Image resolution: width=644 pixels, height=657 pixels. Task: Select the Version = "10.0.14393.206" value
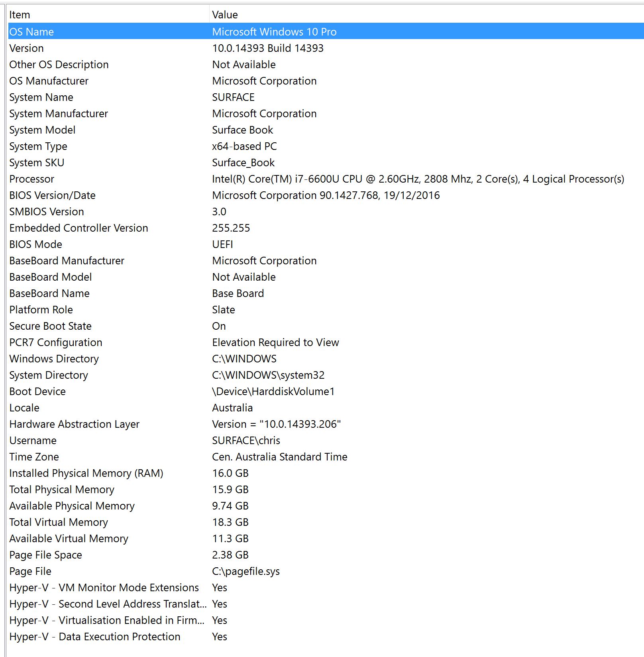pyautogui.click(x=276, y=424)
